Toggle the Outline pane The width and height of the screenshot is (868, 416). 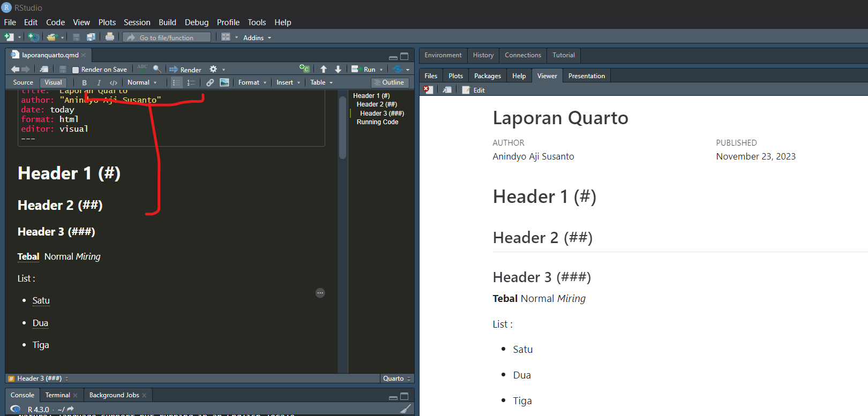click(x=390, y=82)
